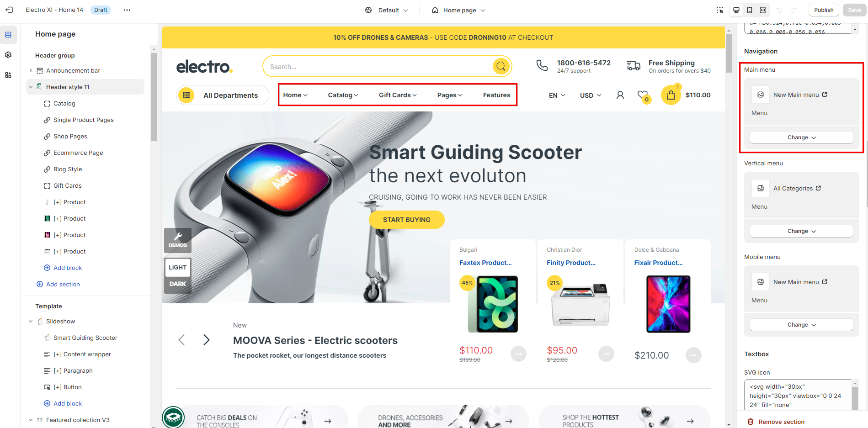Viewport: 868px width, 428px height.
Task: Open the three-dots more actions menu
Action: pyautogui.click(x=127, y=10)
